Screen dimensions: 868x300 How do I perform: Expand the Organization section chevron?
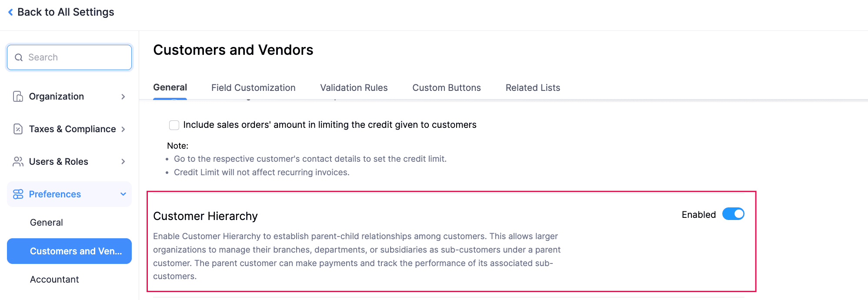click(123, 97)
